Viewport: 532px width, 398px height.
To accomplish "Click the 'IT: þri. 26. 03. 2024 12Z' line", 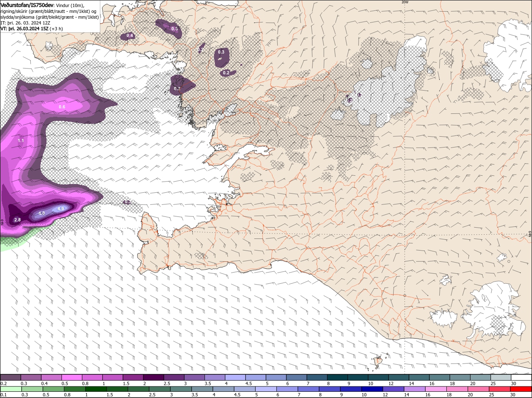I will (x=25, y=23).
